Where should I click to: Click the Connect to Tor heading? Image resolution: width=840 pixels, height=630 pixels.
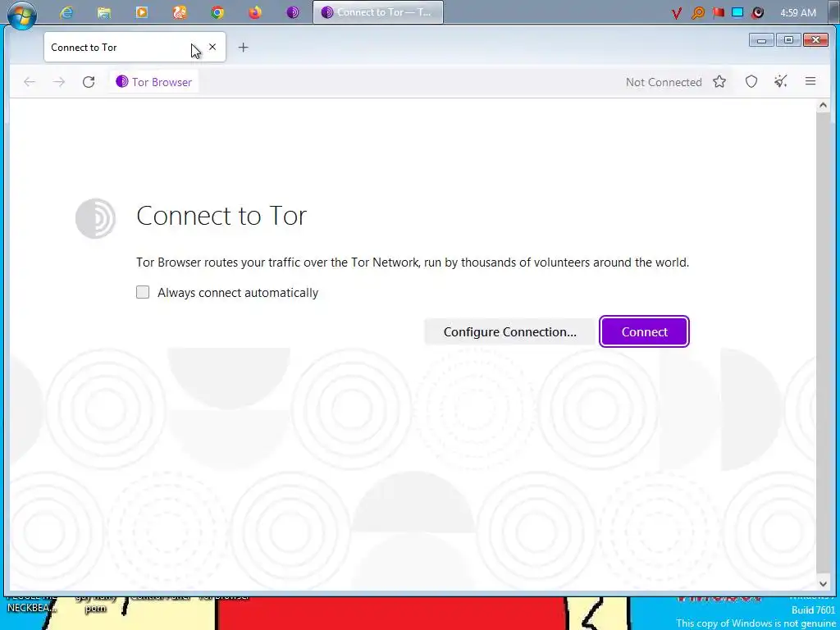coord(221,216)
